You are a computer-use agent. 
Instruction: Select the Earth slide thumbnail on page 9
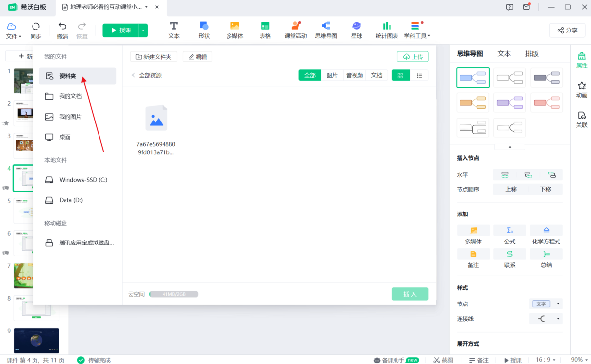pyautogui.click(x=36, y=340)
